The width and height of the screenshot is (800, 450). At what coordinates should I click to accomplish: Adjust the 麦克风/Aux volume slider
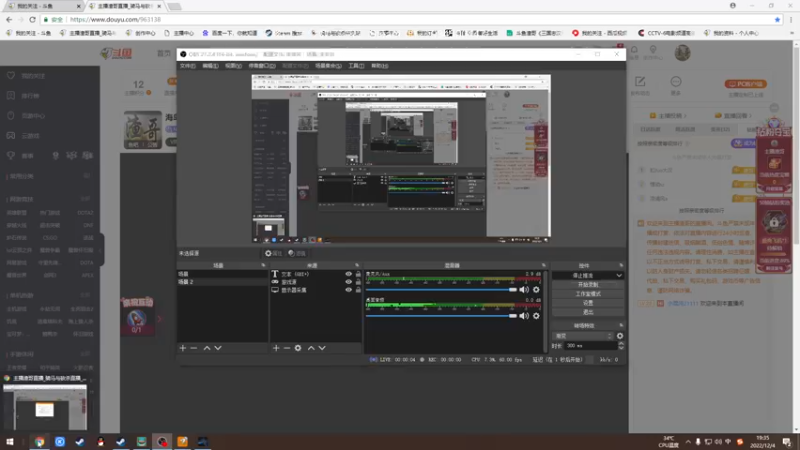point(442,290)
